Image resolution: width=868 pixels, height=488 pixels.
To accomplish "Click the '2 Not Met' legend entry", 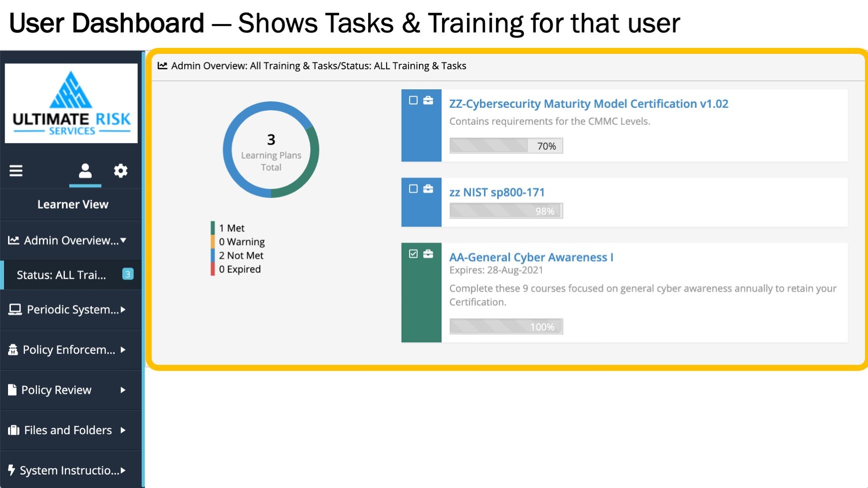I will point(238,255).
